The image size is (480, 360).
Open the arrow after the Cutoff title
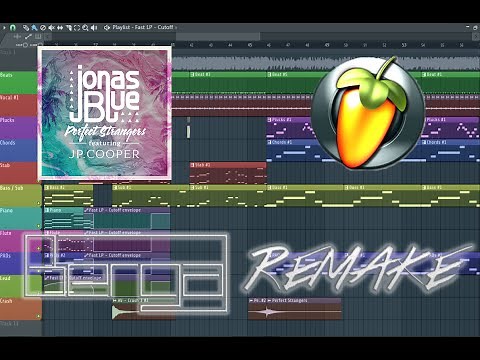(x=176, y=28)
